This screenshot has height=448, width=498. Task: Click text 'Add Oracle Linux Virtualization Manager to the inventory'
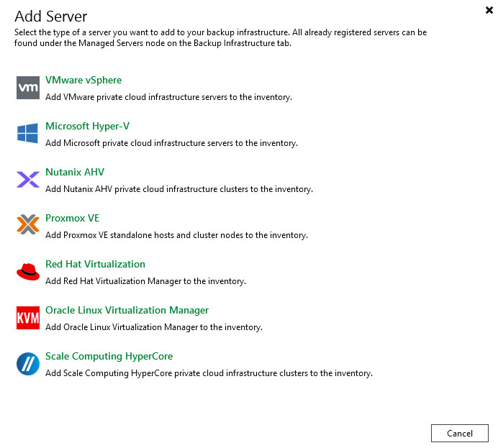click(x=154, y=326)
